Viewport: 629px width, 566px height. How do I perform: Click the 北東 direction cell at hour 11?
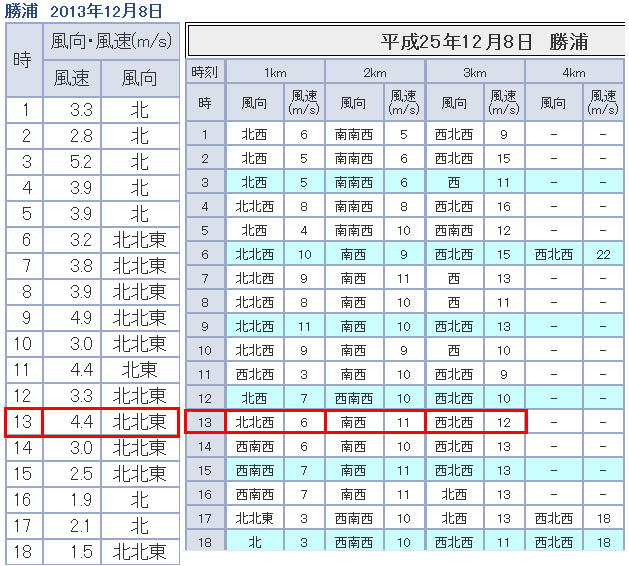[139, 370]
